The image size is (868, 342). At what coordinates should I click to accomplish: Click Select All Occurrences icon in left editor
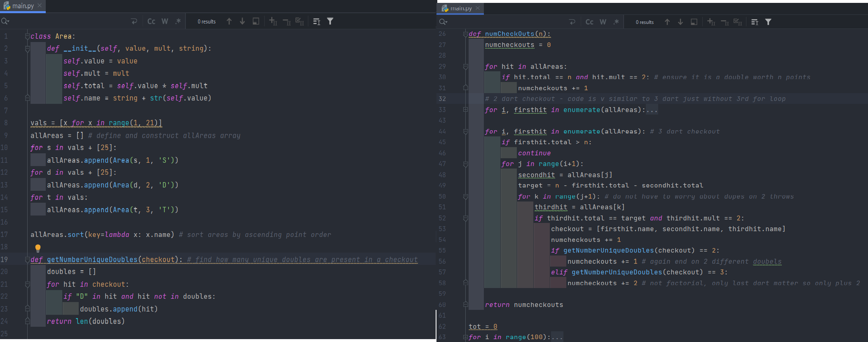coord(300,21)
